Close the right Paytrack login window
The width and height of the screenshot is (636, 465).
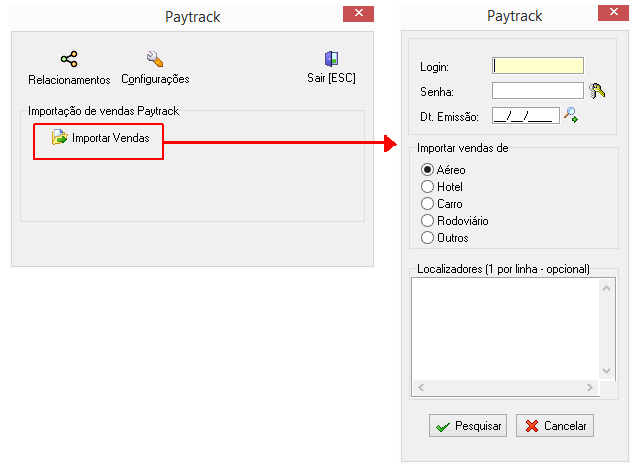tap(613, 13)
